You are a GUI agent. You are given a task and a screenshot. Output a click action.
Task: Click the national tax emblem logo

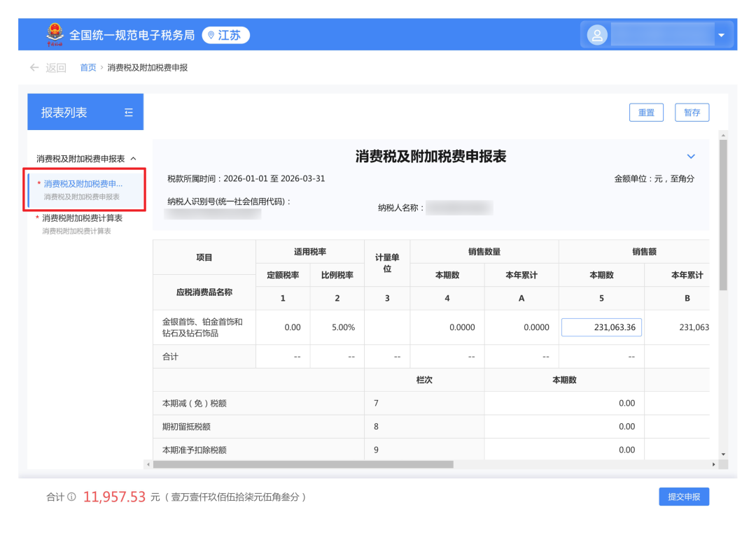[x=55, y=34]
